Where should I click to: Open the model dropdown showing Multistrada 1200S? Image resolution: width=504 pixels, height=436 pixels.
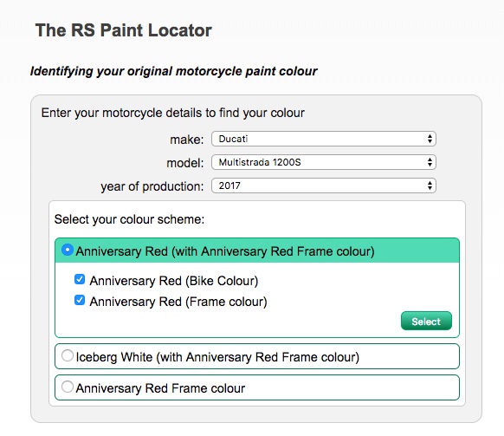click(x=323, y=162)
